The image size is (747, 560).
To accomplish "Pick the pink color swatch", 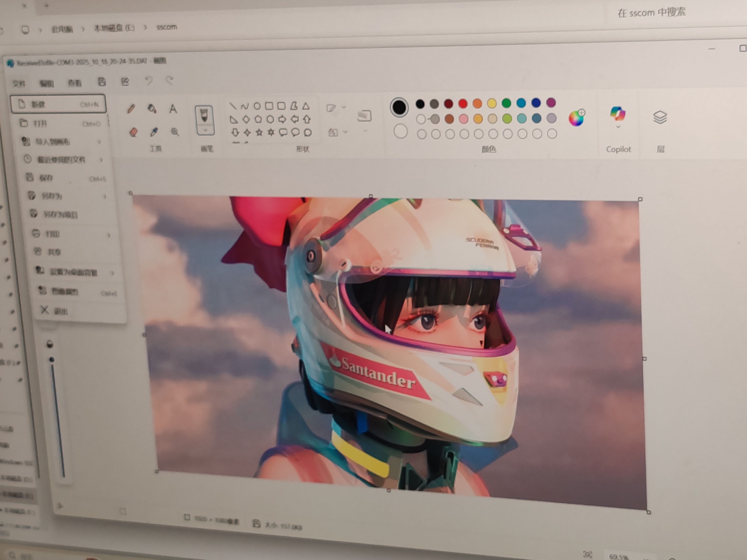I will coord(464,119).
